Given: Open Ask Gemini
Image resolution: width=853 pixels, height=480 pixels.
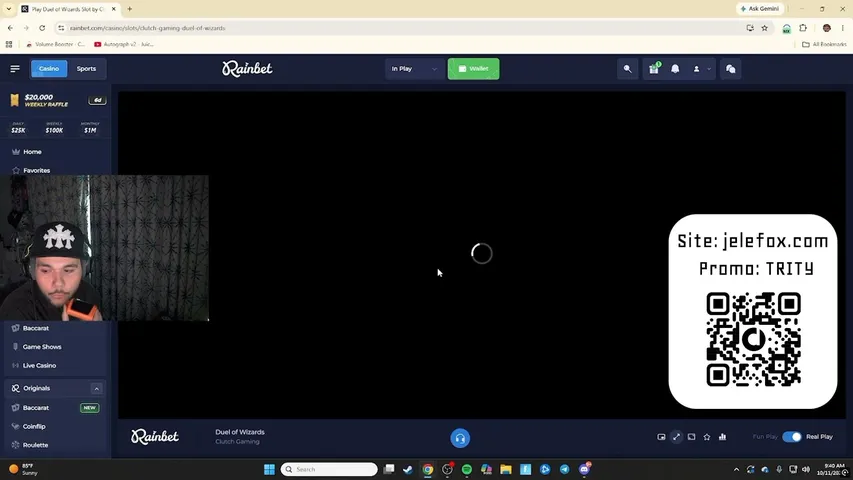Looking at the screenshot, I should pos(760,9).
